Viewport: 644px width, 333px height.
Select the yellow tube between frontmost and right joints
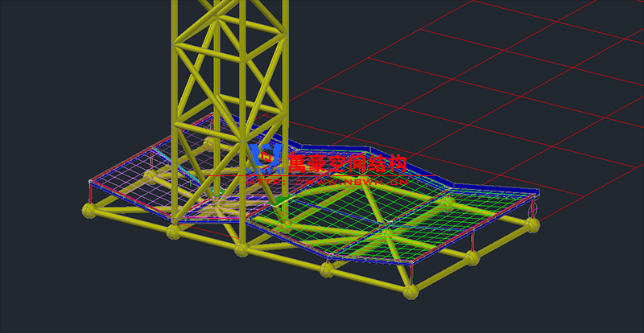coord(441,275)
